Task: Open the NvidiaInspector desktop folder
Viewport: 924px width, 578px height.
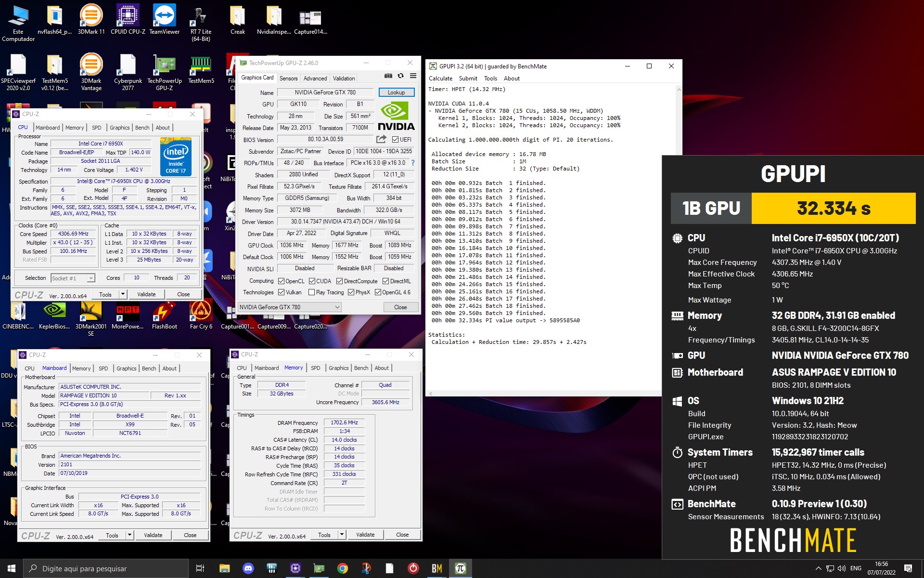Action: point(274,19)
